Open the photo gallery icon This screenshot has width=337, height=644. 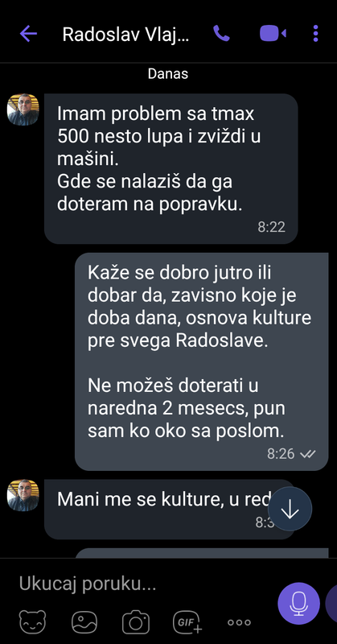pyautogui.click(x=84, y=621)
